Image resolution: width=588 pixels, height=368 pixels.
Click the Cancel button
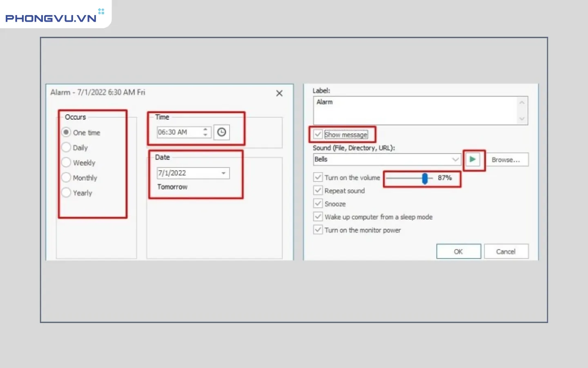click(x=506, y=251)
